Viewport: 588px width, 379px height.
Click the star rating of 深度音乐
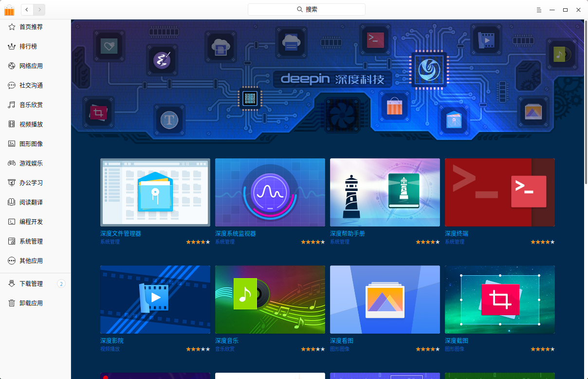(x=313, y=349)
